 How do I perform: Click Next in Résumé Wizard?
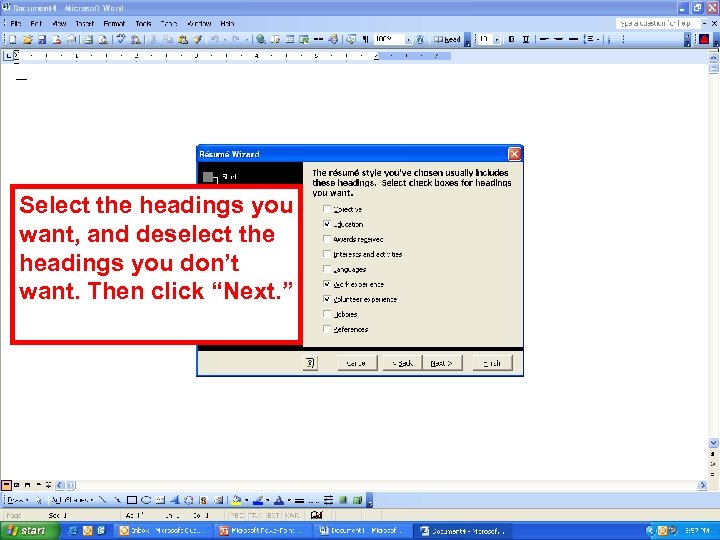[442, 363]
